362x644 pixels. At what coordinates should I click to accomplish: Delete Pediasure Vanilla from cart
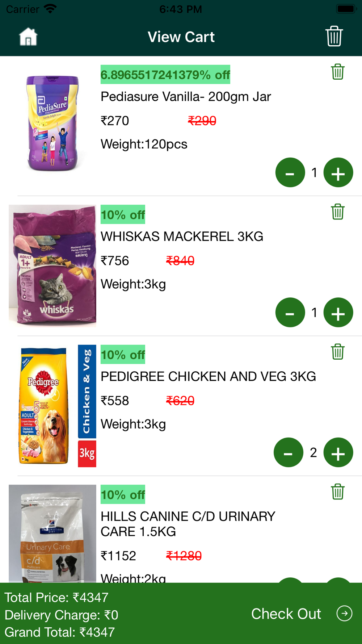(337, 72)
